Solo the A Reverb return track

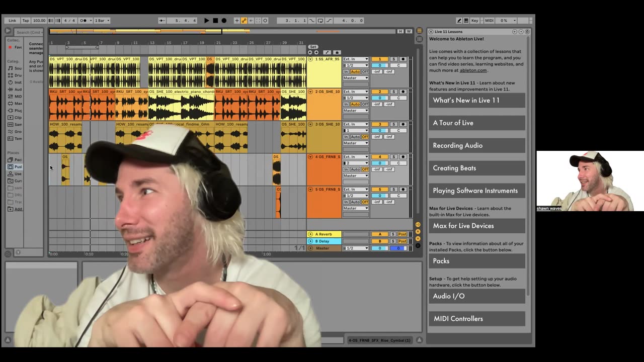point(394,234)
